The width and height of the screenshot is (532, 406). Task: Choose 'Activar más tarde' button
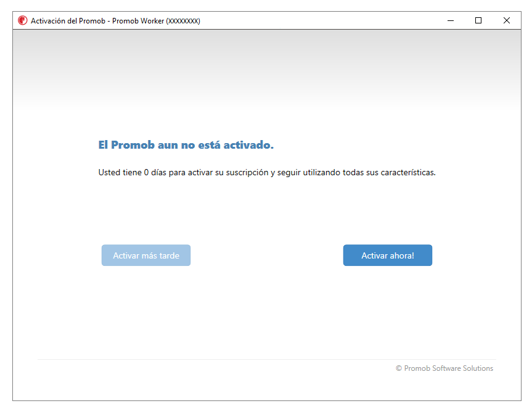tap(146, 255)
